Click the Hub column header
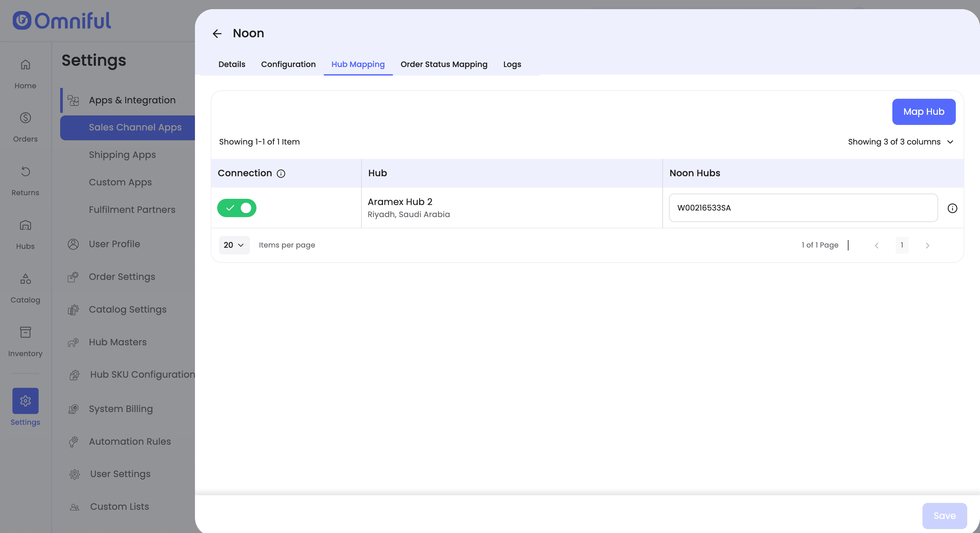The height and width of the screenshot is (533, 980). point(377,174)
